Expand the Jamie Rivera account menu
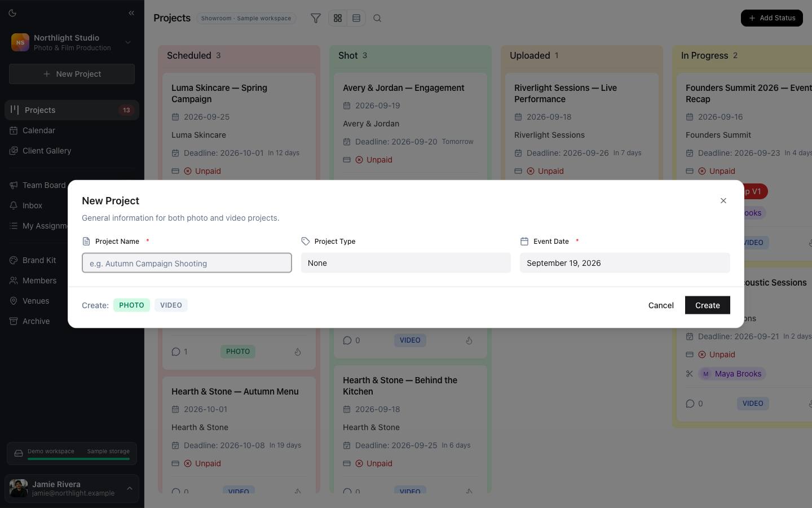The width and height of the screenshot is (812, 508). (x=130, y=489)
